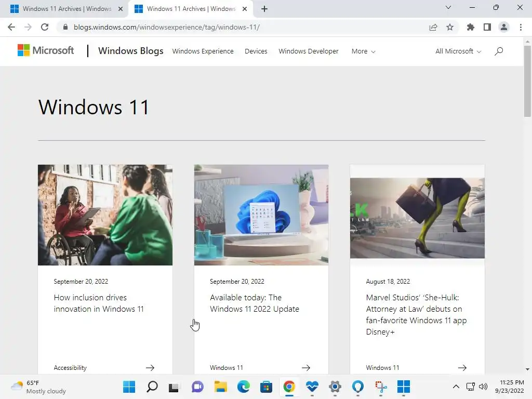Open the volume speaker icon

tap(483, 387)
